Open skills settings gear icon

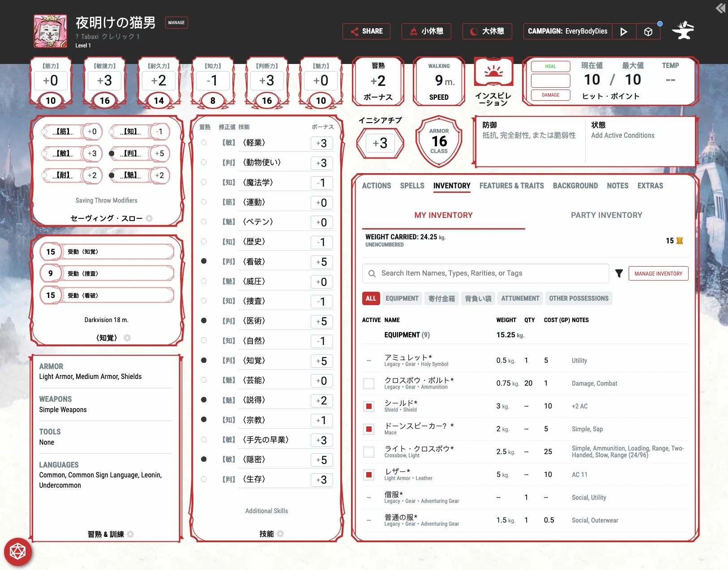click(x=281, y=534)
